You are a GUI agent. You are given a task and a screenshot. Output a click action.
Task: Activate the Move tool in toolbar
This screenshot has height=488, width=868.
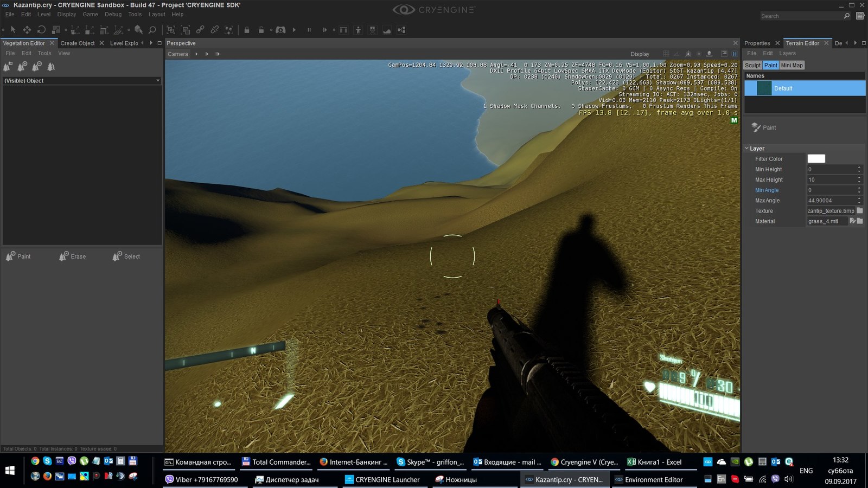(x=27, y=30)
